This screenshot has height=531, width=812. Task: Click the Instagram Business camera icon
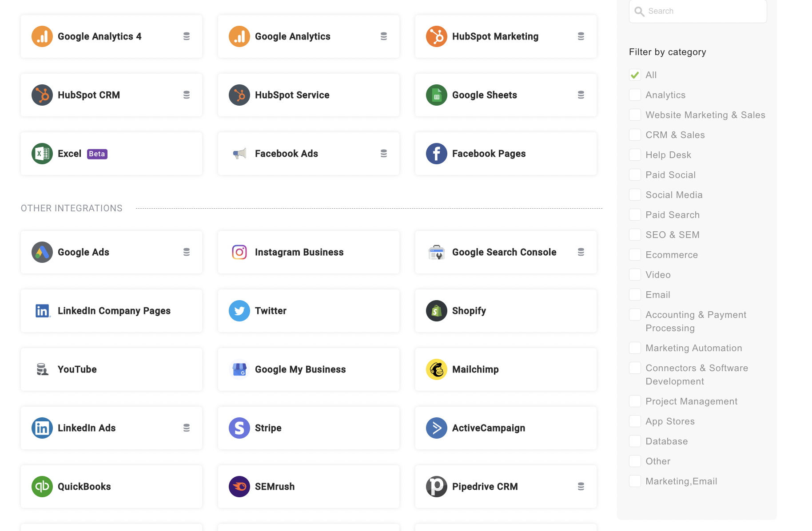coord(239,252)
